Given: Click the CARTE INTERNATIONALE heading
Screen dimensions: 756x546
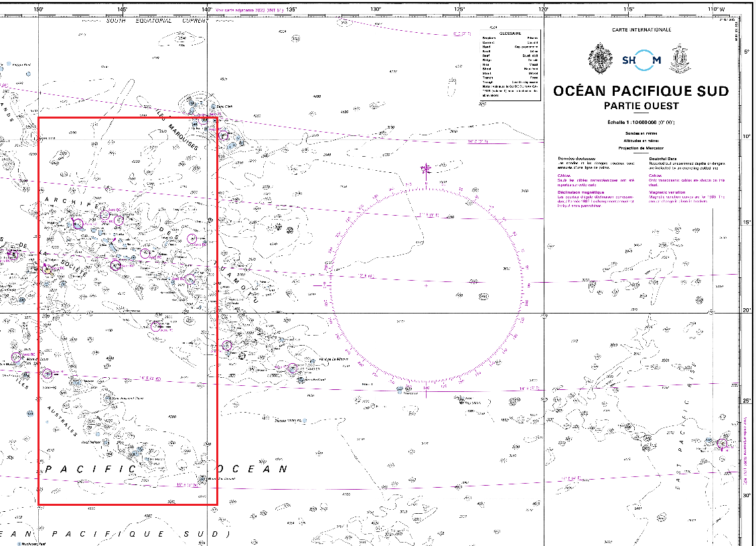Looking at the screenshot, I should pyautogui.click(x=641, y=30).
